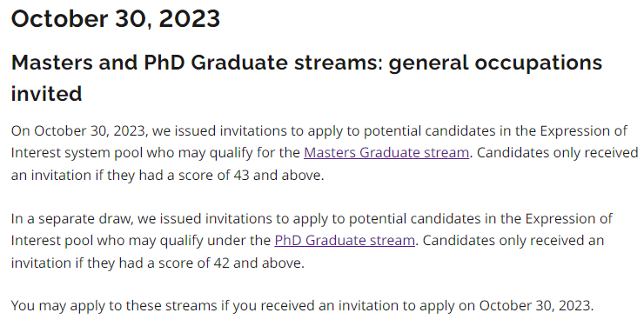Click 'general occupations' in the subheading
Image resolution: width=644 pixels, height=326 pixels.
tap(495, 63)
